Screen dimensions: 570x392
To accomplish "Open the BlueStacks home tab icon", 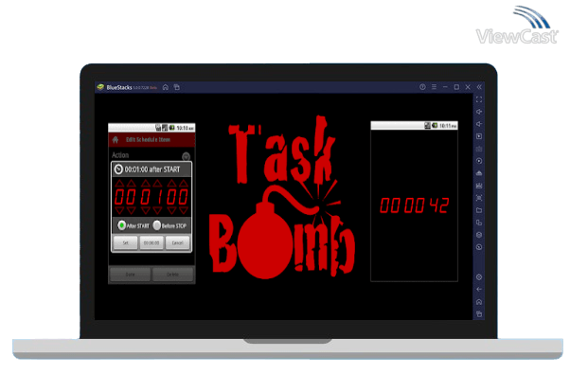I will tap(166, 87).
